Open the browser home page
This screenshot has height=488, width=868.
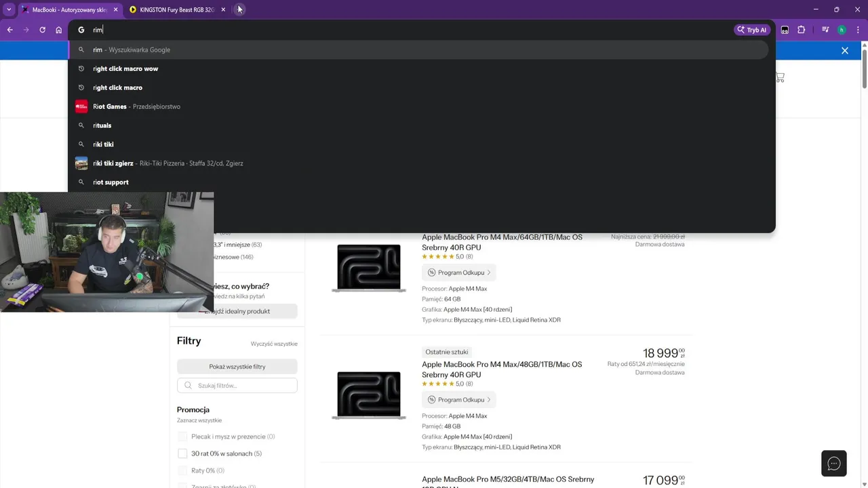pos(58,30)
